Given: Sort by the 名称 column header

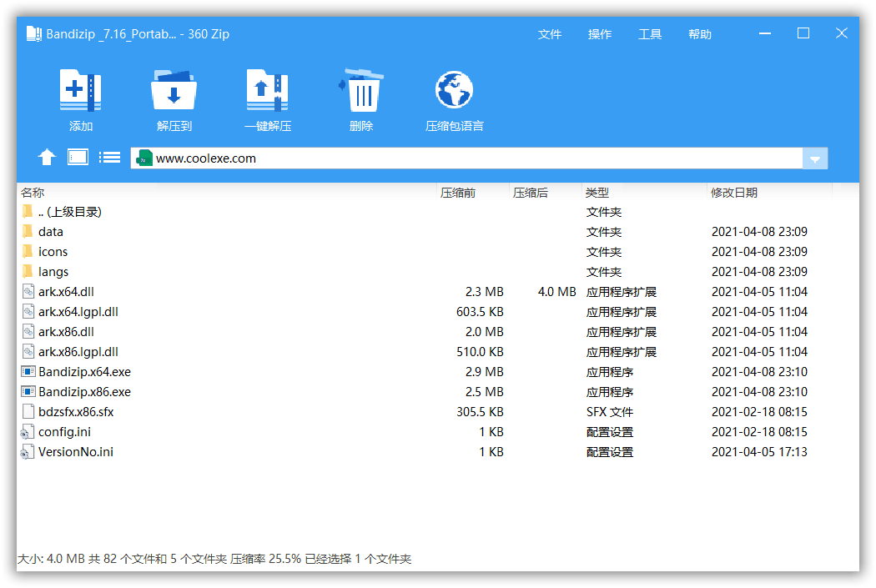Looking at the screenshot, I should 33,193.
